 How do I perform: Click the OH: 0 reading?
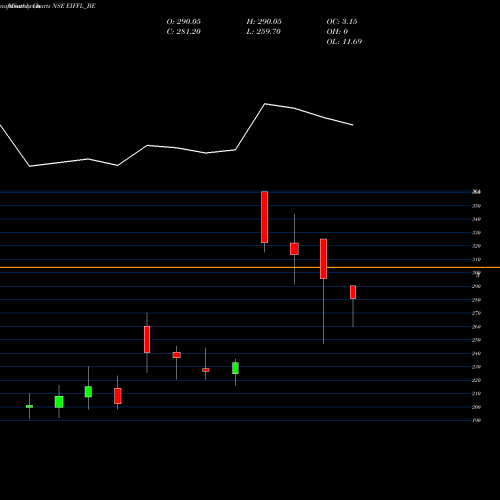337,32
